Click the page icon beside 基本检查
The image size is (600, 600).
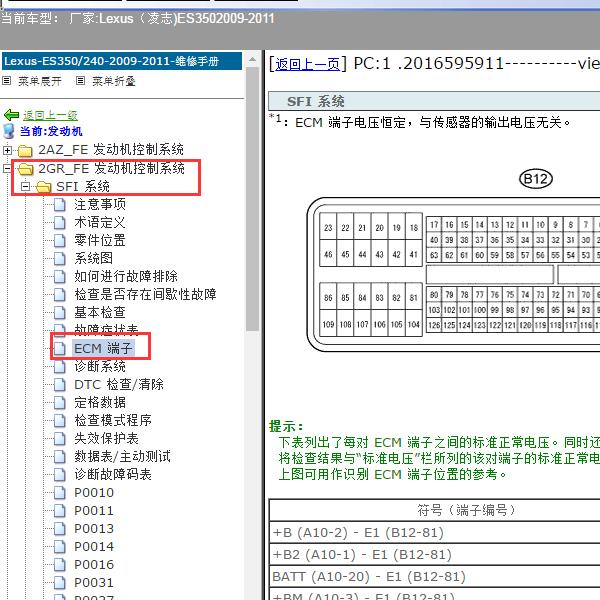[59, 313]
